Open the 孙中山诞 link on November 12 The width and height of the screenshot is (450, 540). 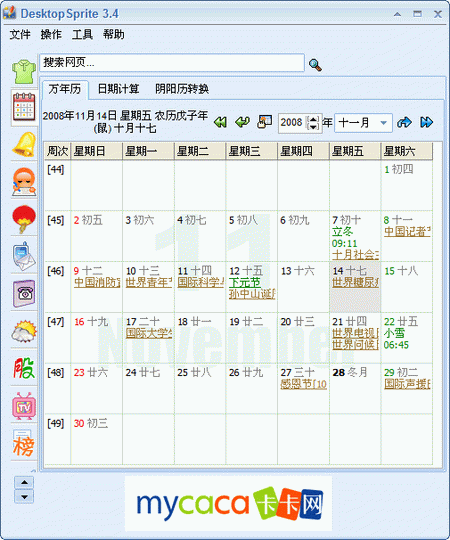point(252,294)
